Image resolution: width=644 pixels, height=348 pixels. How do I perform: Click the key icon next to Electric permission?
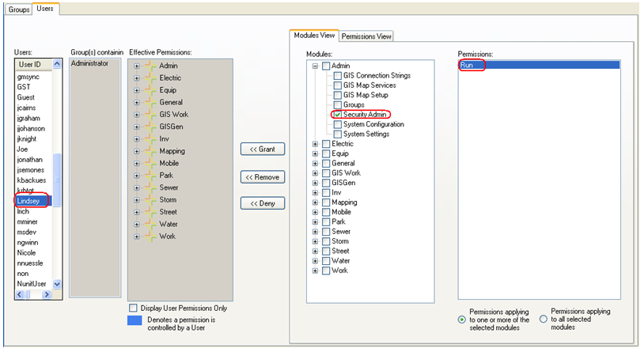150,78
